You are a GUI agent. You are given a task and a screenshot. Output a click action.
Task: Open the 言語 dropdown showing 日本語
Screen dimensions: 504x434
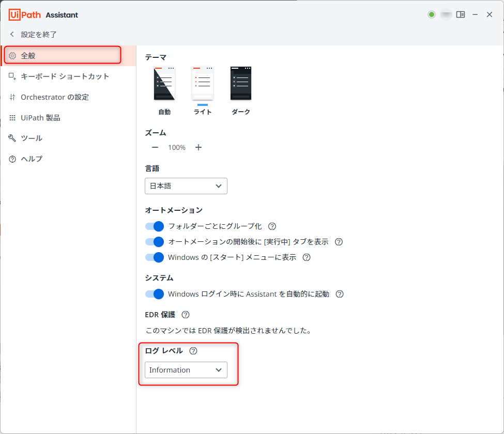pyautogui.click(x=186, y=186)
